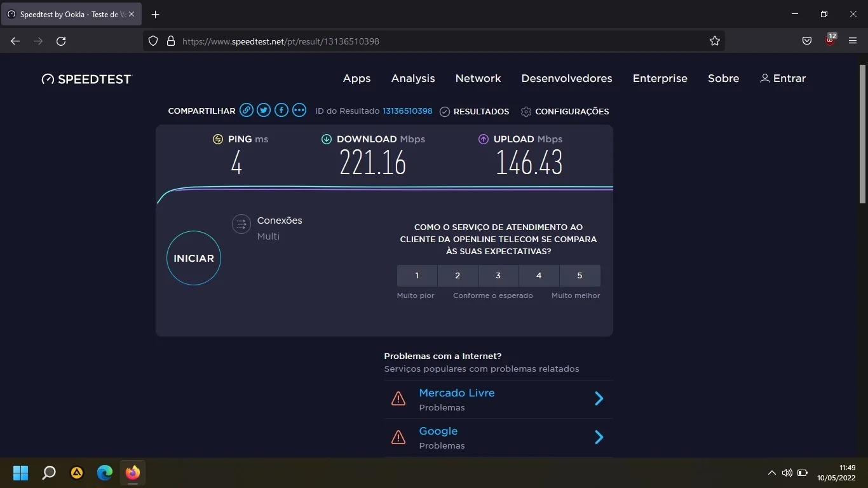Share result on Twitter icon
Viewport: 868px width, 488px height.
click(264, 111)
